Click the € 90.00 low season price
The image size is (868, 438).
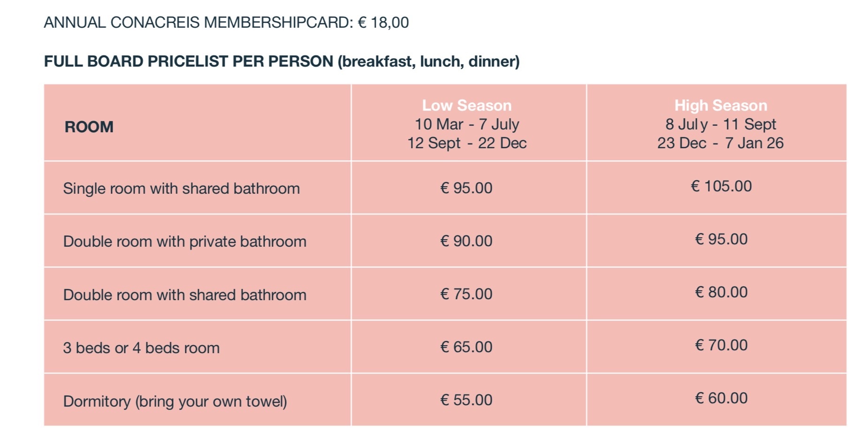coord(466,241)
